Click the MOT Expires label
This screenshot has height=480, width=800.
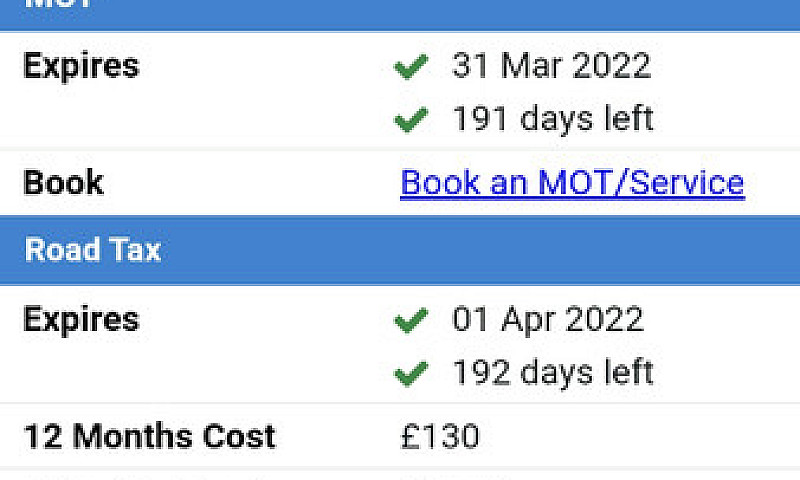81,66
